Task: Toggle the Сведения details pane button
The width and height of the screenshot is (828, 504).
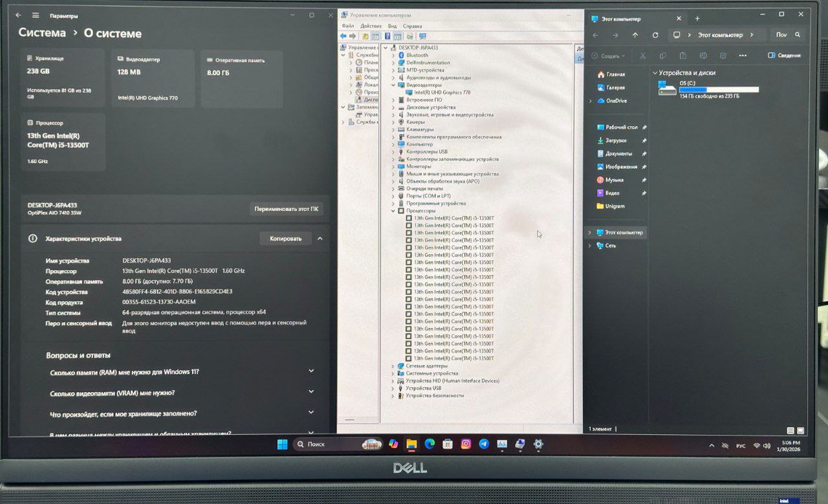Action: pos(784,56)
